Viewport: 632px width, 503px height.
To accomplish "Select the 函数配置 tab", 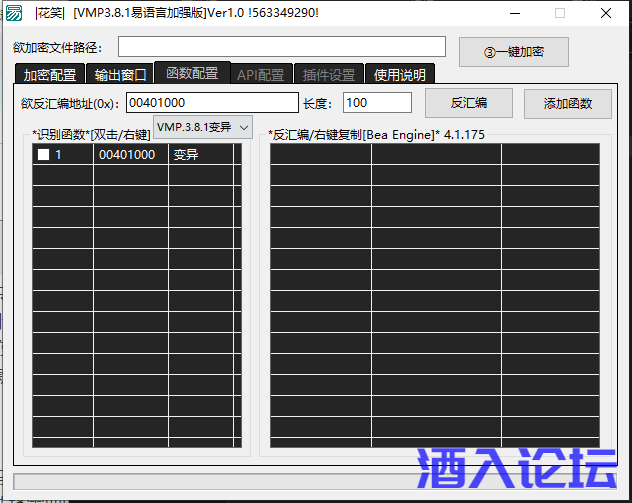I will (x=192, y=74).
